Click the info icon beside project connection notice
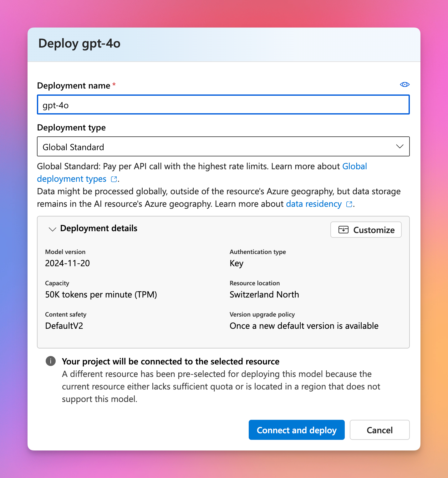The image size is (448, 478). point(51,361)
